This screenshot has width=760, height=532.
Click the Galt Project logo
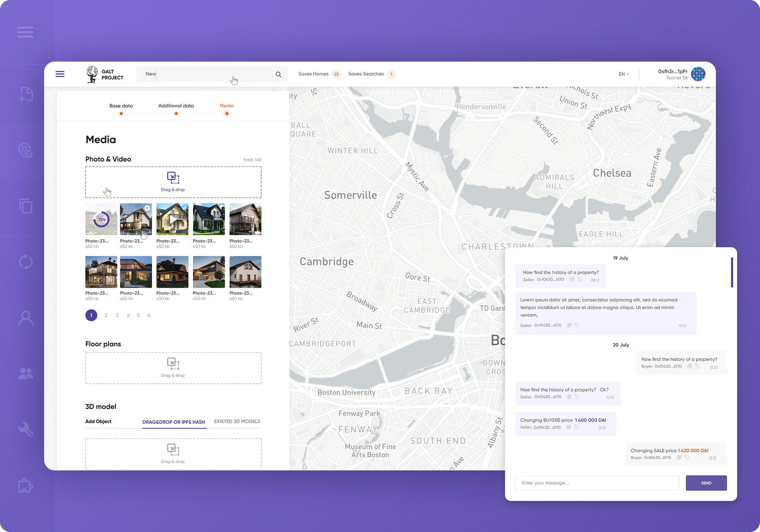(x=105, y=74)
